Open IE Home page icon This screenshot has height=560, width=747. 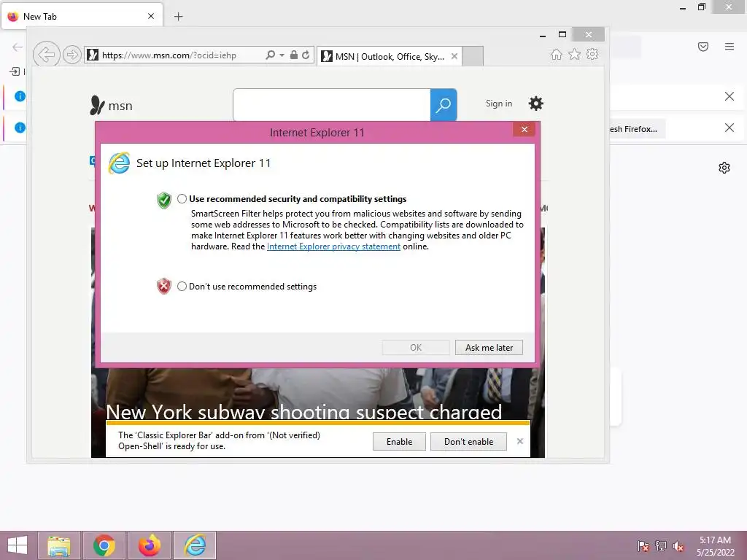[557, 54]
